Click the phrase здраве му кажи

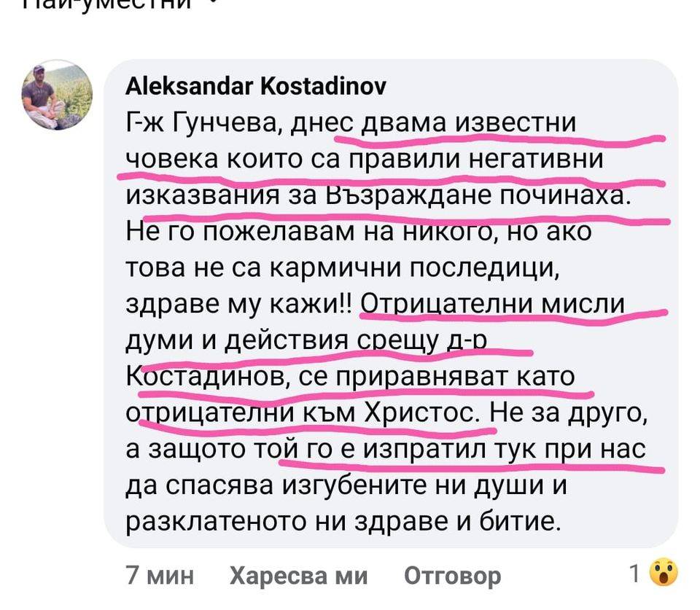(x=239, y=305)
